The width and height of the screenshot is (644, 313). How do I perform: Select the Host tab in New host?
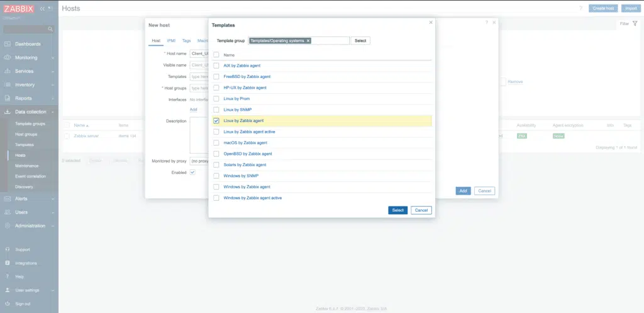[156, 41]
